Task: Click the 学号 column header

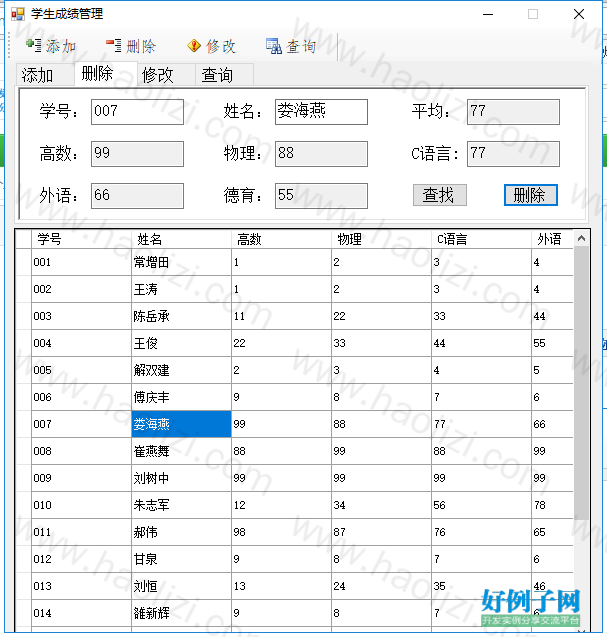Action: click(x=81, y=239)
